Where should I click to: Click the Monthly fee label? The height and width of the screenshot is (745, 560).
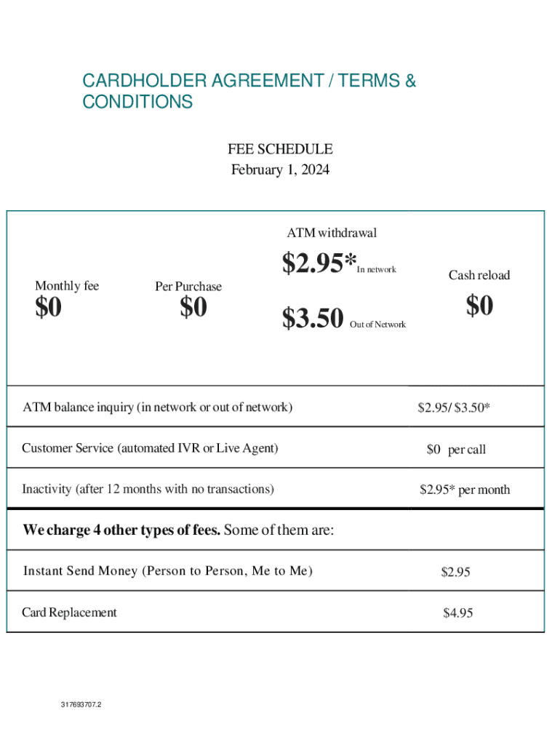click(x=67, y=286)
